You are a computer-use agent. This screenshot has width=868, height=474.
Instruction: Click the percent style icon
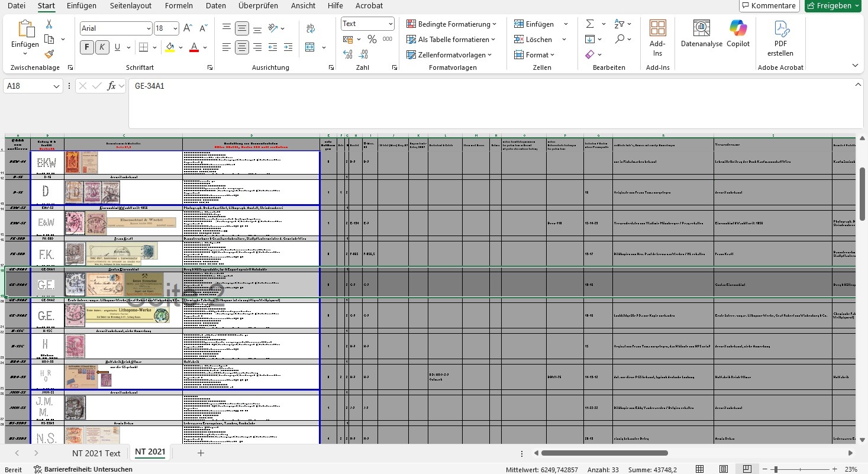coord(372,40)
